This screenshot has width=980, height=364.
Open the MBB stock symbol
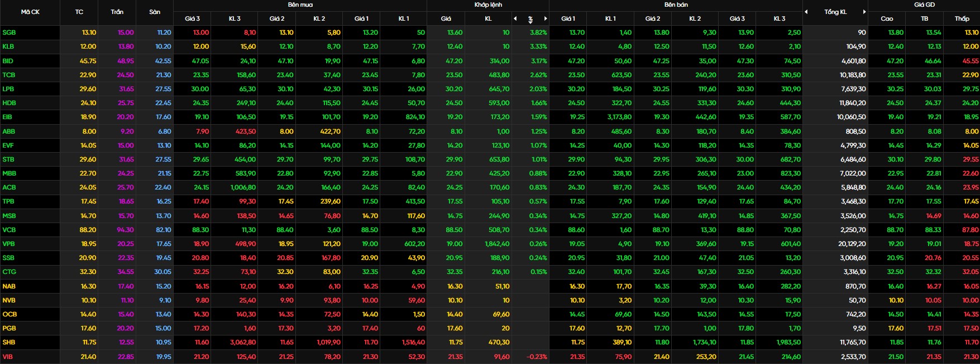click(9, 173)
